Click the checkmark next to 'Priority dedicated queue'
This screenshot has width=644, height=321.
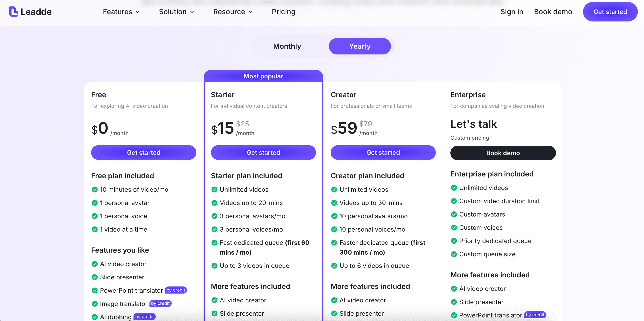coord(454,241)
